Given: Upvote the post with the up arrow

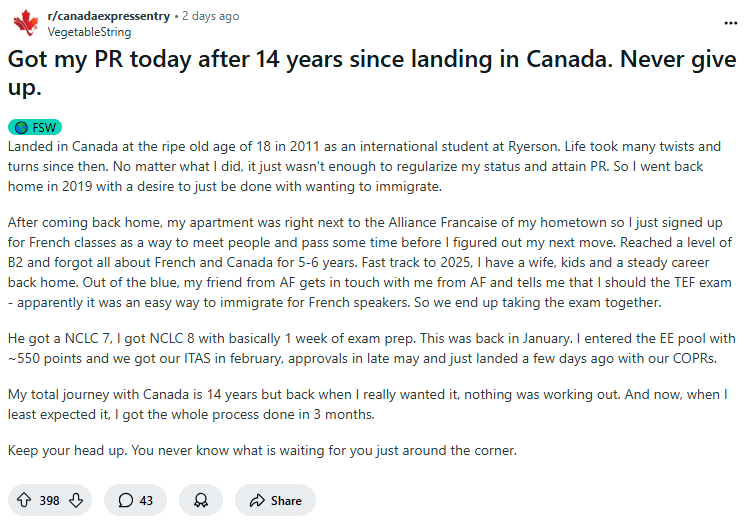Looking at the screenshot, I should (23, 500).
